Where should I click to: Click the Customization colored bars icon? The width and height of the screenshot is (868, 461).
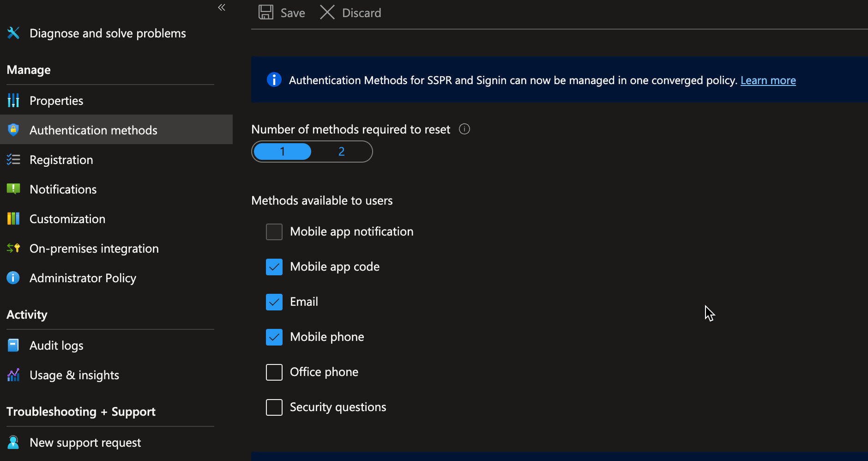[13, 219]
